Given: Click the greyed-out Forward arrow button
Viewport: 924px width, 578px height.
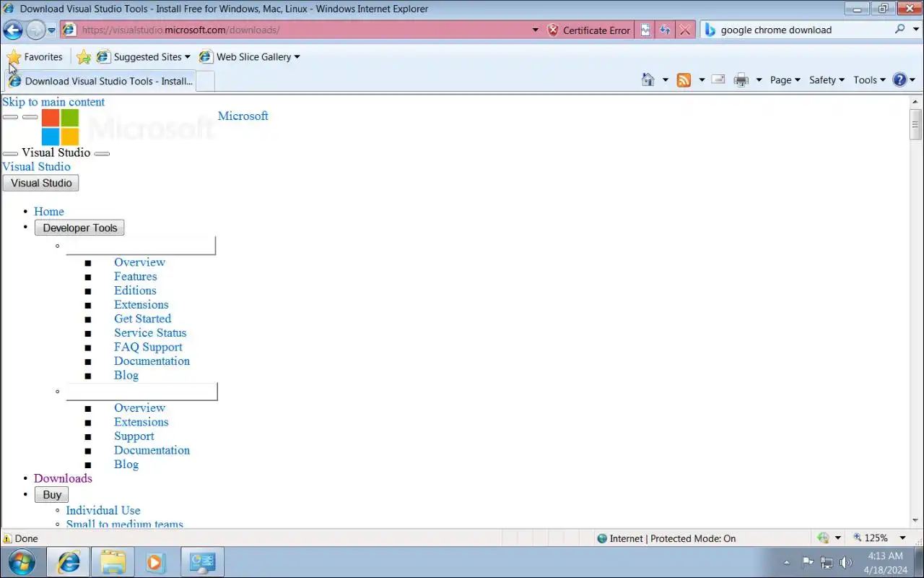Looking at the screenshot, I should 35,30.
